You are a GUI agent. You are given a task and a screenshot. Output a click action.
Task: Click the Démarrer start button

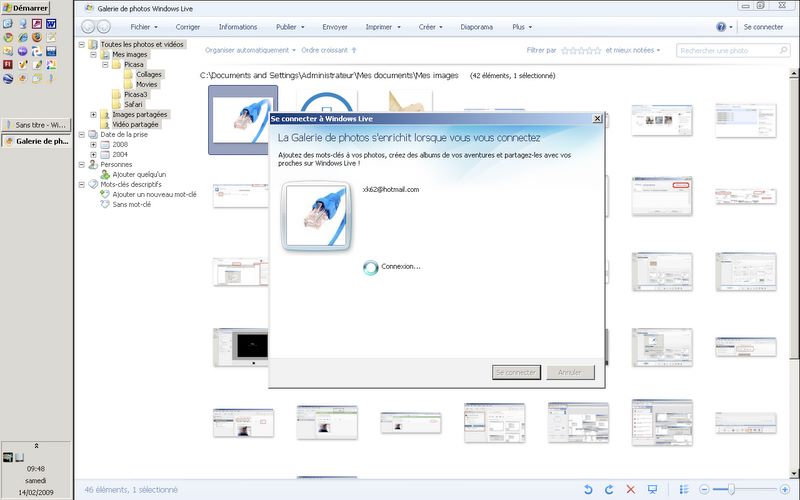[x=25, y=8]
